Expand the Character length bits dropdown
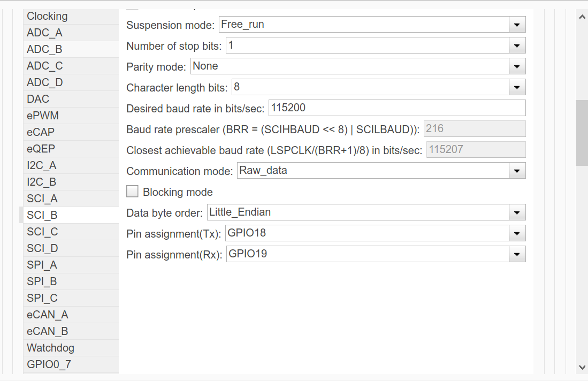Viewport: 588px width, 381px height. point(517,87)
